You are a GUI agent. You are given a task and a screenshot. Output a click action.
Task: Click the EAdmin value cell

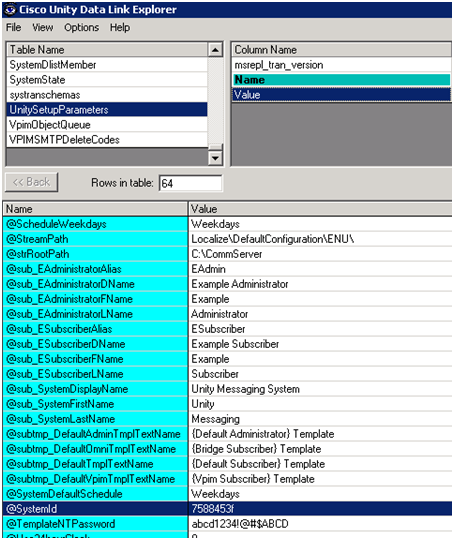(x=320, y=269)
